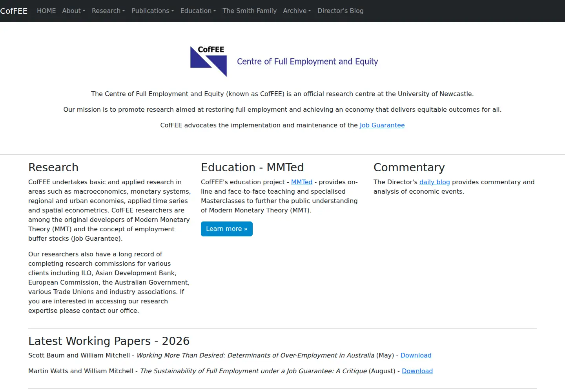Click the Education - MMTed heading

pyautogui.click(x=252, y=167)
